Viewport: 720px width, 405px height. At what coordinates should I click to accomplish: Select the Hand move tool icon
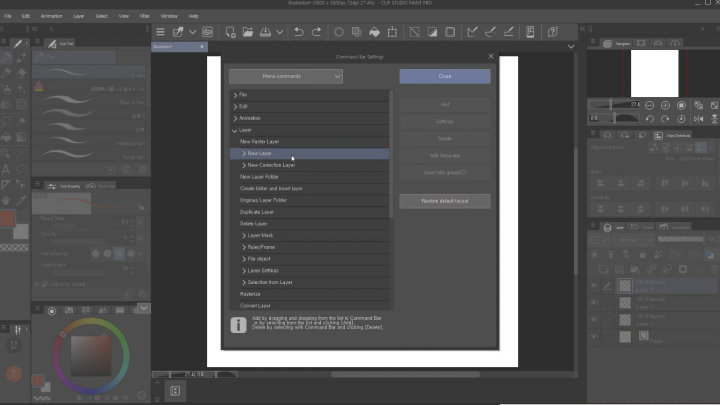pyautogui.click(x=6, y=200)
